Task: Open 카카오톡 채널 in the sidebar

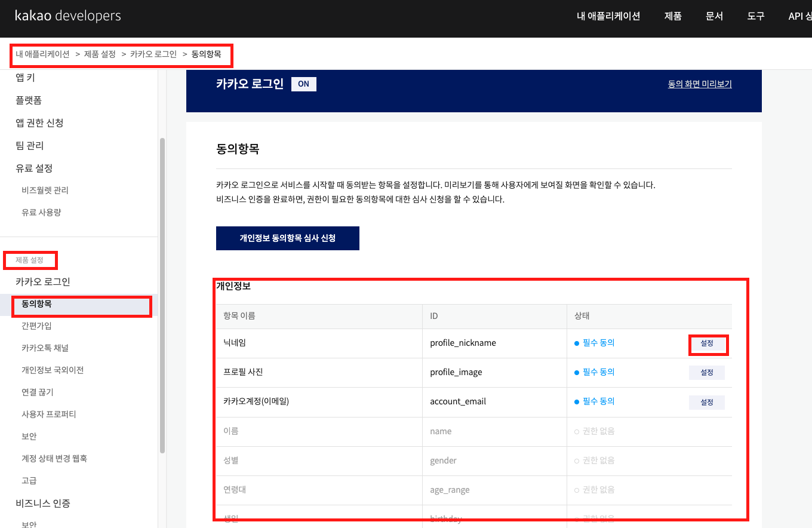Action: point(45,348)
